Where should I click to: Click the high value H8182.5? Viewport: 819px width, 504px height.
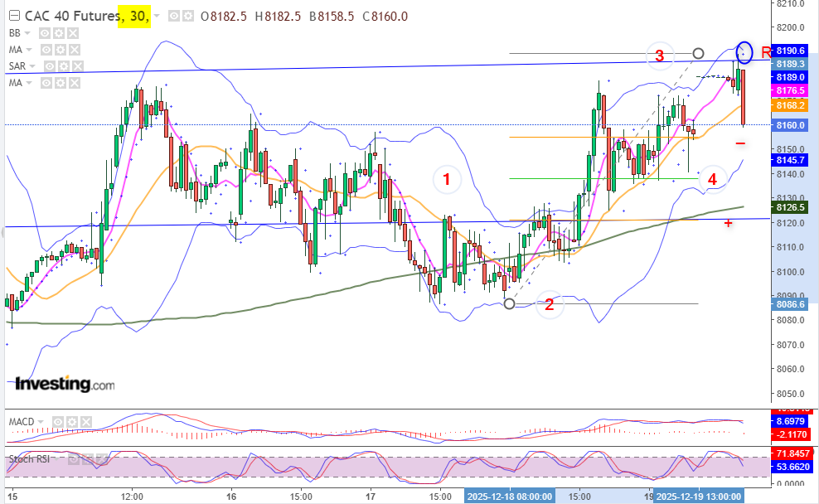(278, 17)
